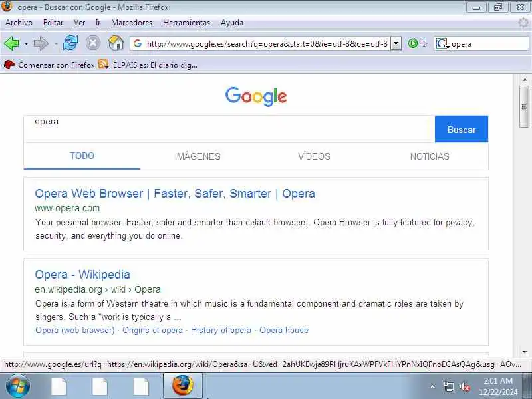The width and height of the screenshot is (532, 399).
Task: Switch to the VÍDEOS tab
Action: 314,156
